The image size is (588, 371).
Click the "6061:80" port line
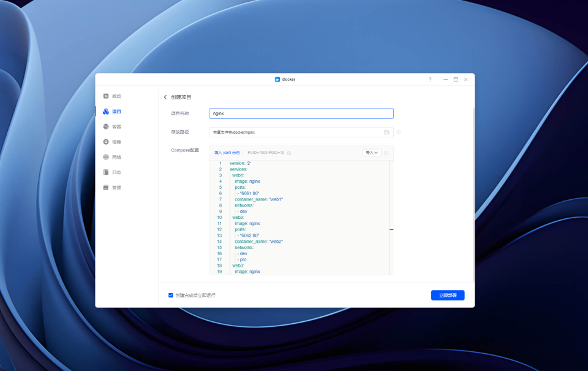tap(248, 193)
